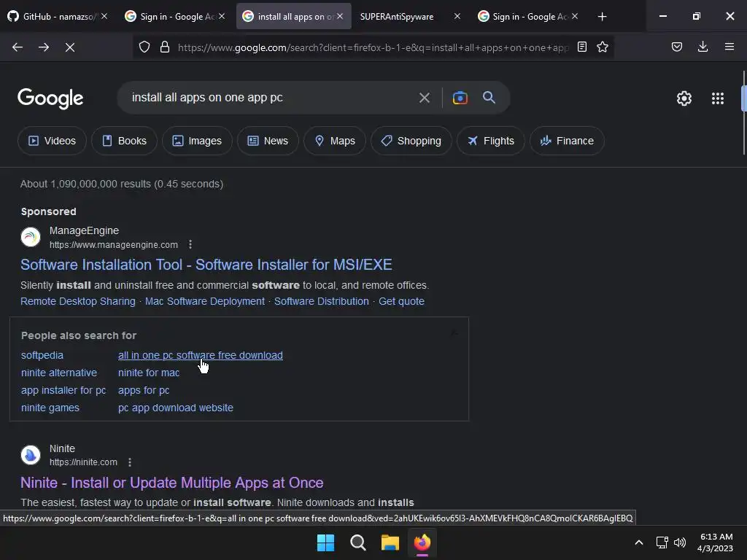This screenshot has height=560, width=747.
Task: Open the network status tray icon
Action: [662, 542]
